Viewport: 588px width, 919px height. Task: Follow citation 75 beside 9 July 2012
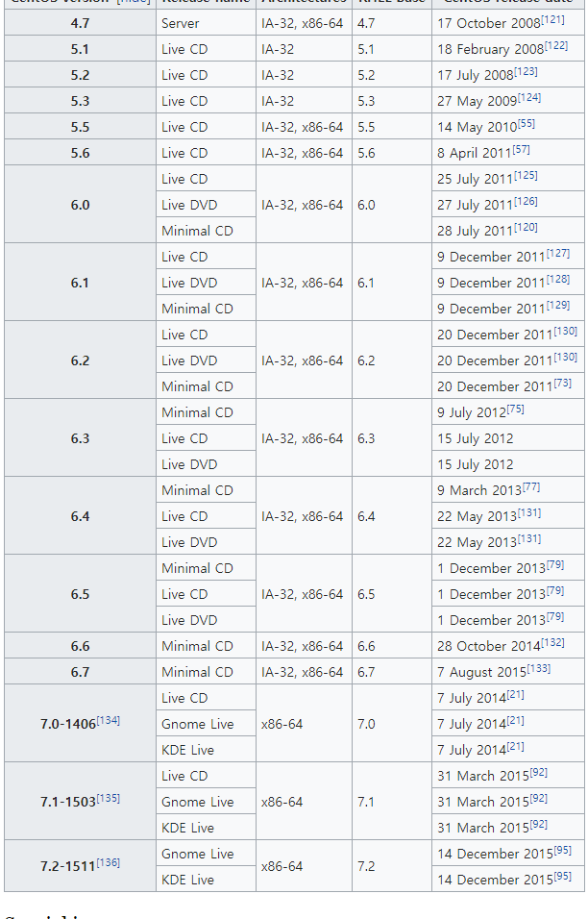[515, 409]
